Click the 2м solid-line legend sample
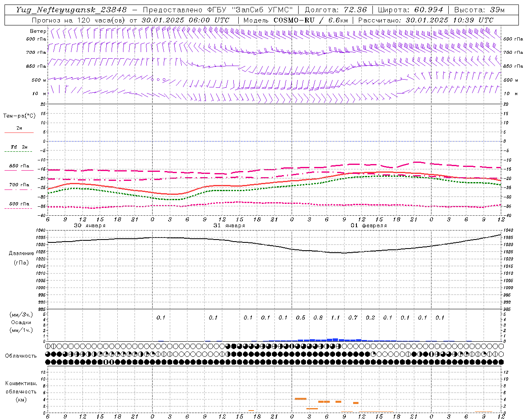 click(x=19, y=133)
